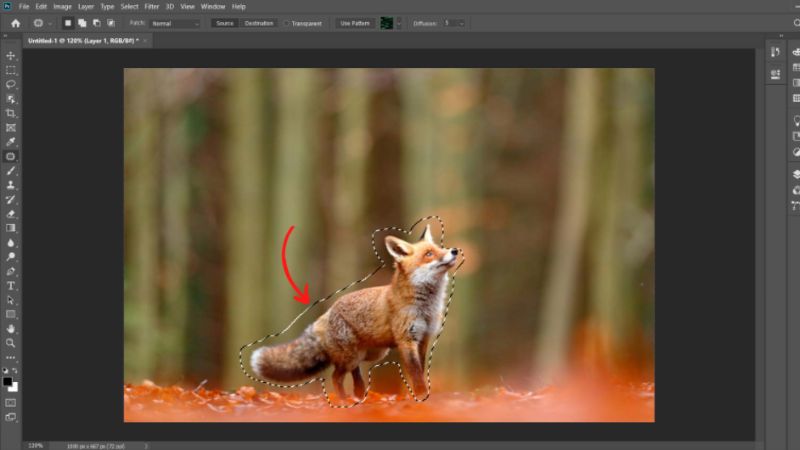Open the Layer menu

pyautogui.click(x=86, y=7)
